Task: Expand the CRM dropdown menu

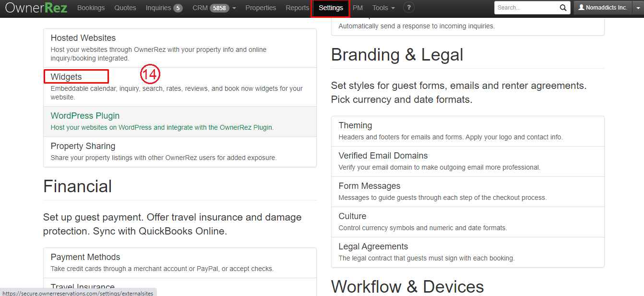Action: tap(214, 8)
